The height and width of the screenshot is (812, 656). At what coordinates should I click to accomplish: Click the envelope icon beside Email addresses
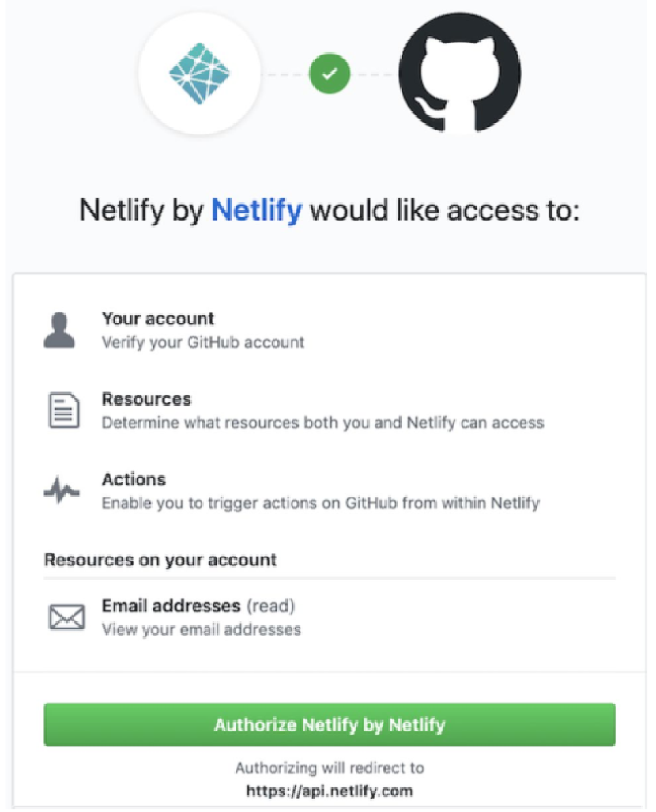click(67, 617)
